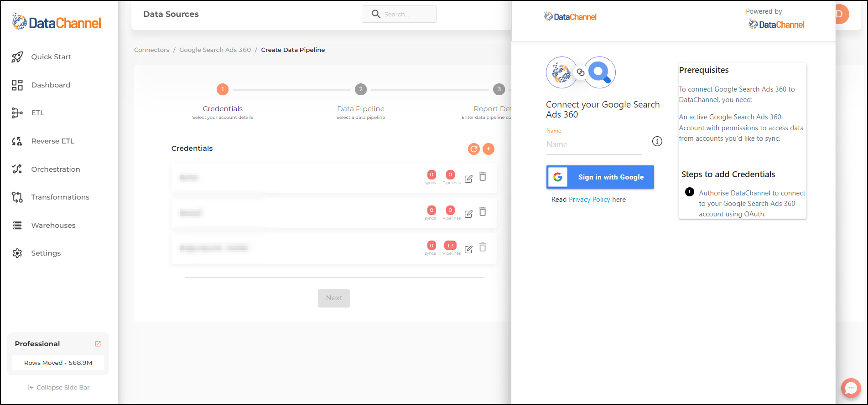Click the Next button
Viewport: 868px width, 405px height.
(334, 298)
